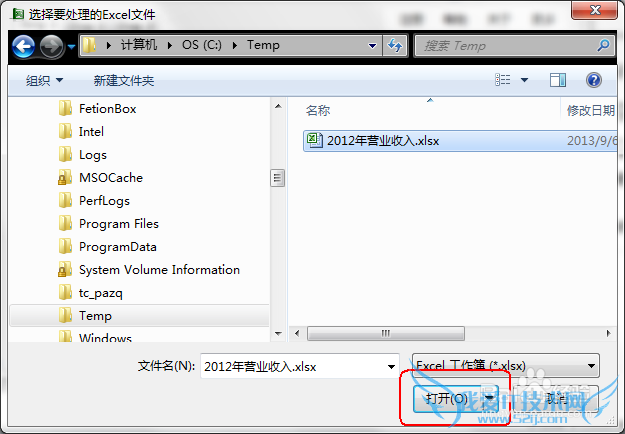Click the change view icon
625x434 pixels.
pos(502,80)
